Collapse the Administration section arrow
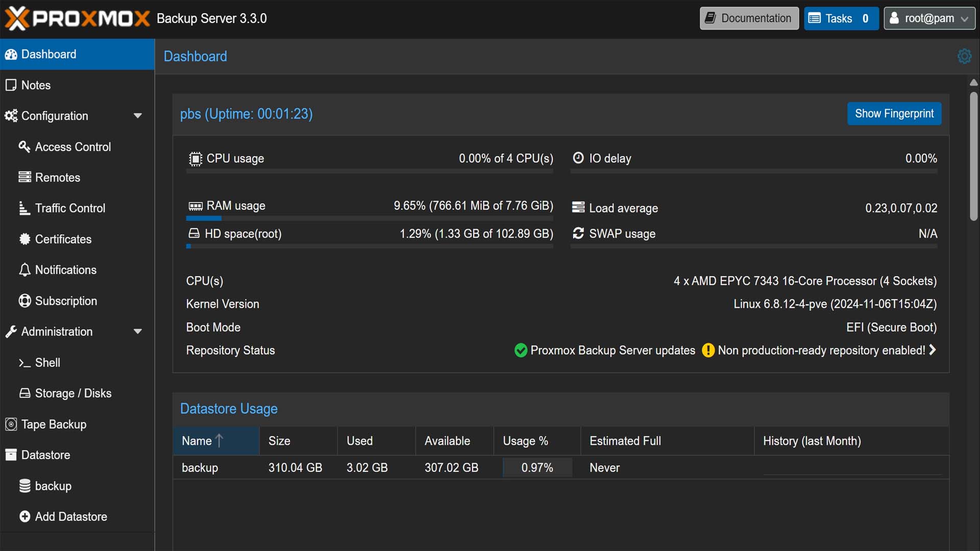 tap(137, 332)
